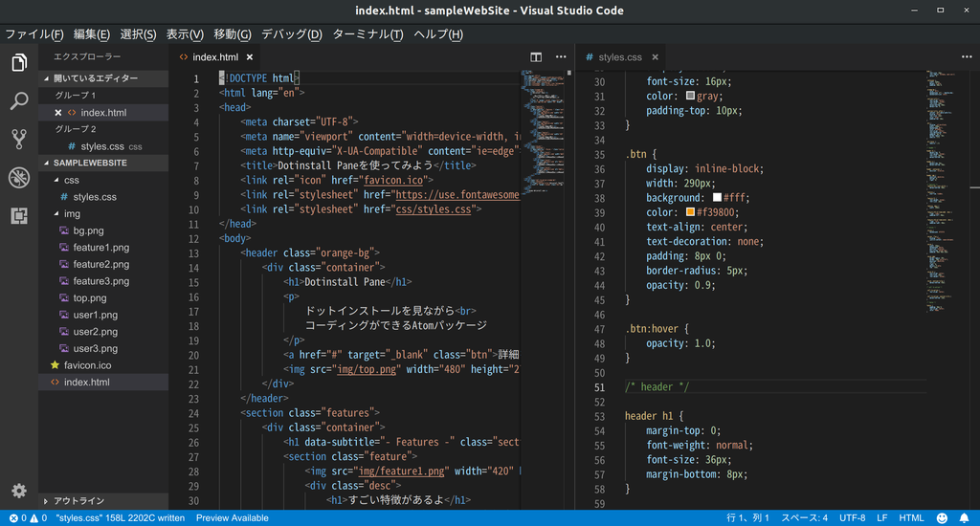Viewport: 980px width, 526px height.
Task: Open the #f39800 color swatch
Action: [690, 211]
